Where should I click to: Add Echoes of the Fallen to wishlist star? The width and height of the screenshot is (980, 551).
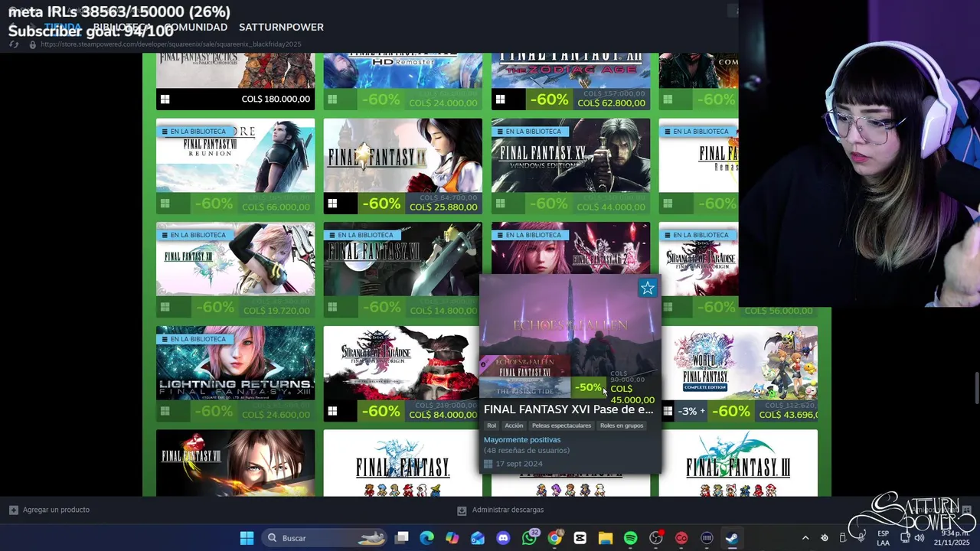coord(648,288)
